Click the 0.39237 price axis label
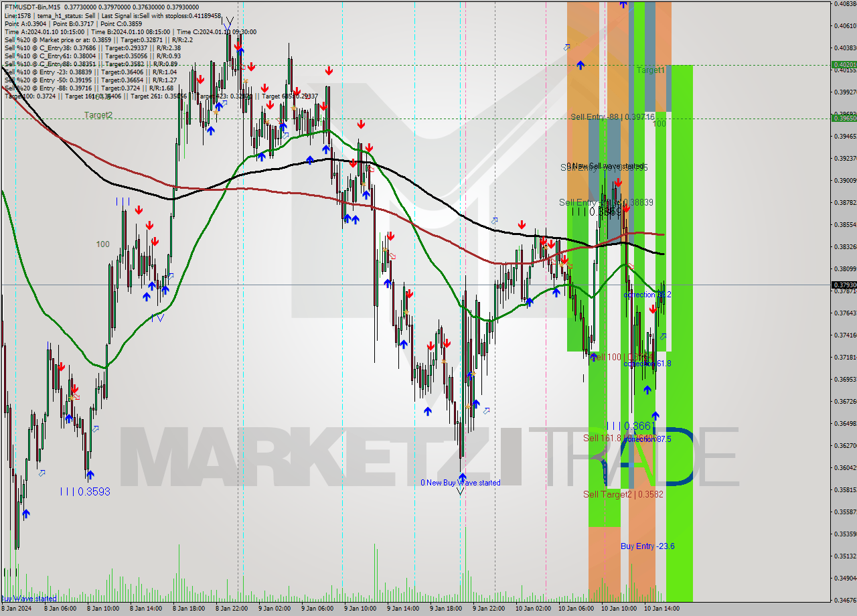This screenshot has height=616, width=857. click(x=845, y=159)
